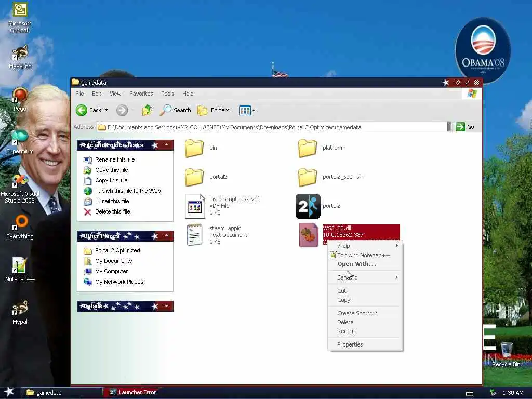Open the File menu
This screenshot has width=532, height=399.
click(x=79, y=94)
